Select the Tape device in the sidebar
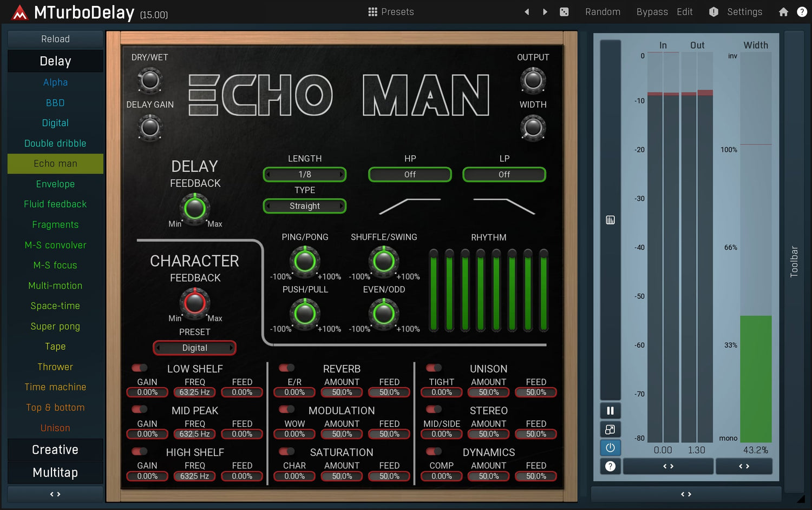 (x=55, y=347)
